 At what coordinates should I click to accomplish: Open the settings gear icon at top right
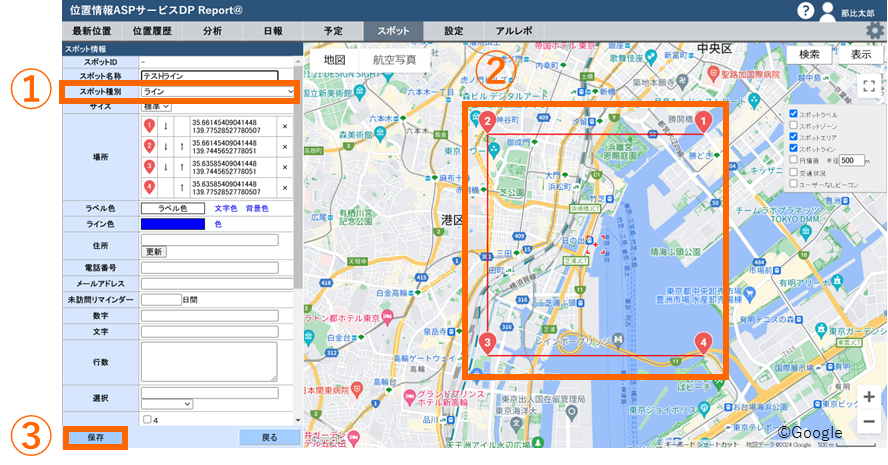pyautogui.click(x=876, y=31)
